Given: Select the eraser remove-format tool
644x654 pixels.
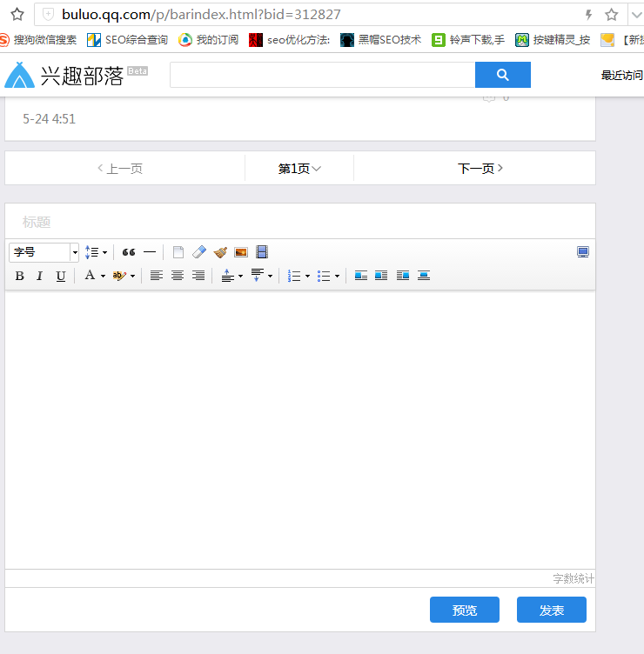Looking at the screenshot, I should 199,252.
